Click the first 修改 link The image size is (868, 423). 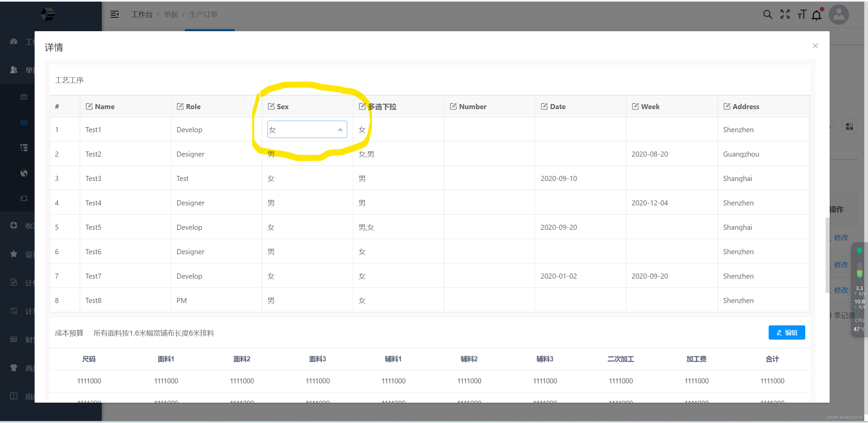841,238
